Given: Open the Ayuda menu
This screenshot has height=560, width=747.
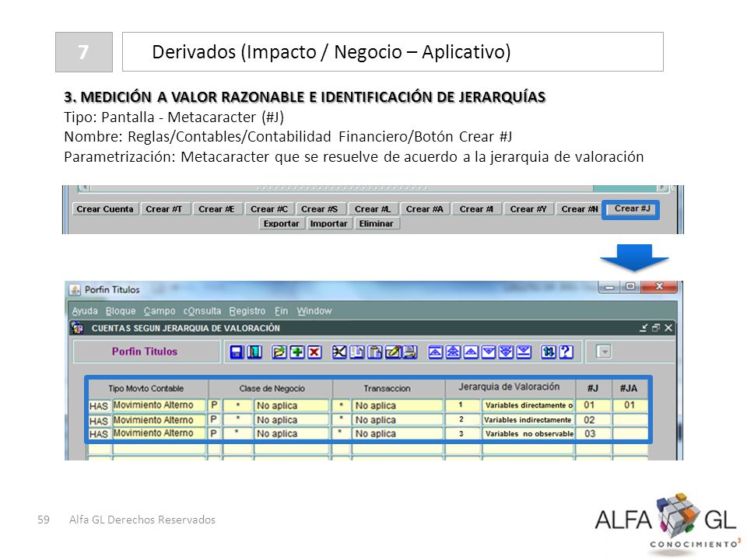Looking at the screenshot, I should click(85, 311).
